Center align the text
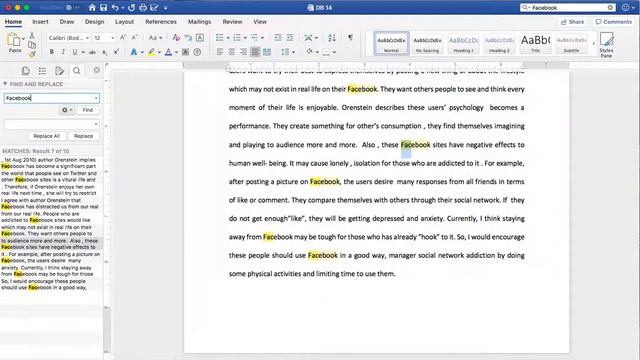Image resolution: width=640 pixels, height=360 pixels. (x=231, y=52)
